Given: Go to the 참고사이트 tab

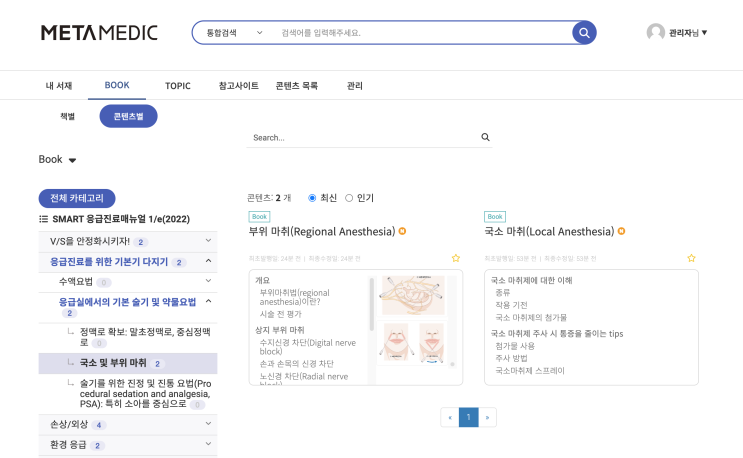Looking at the screenshot, I should 238,86.
